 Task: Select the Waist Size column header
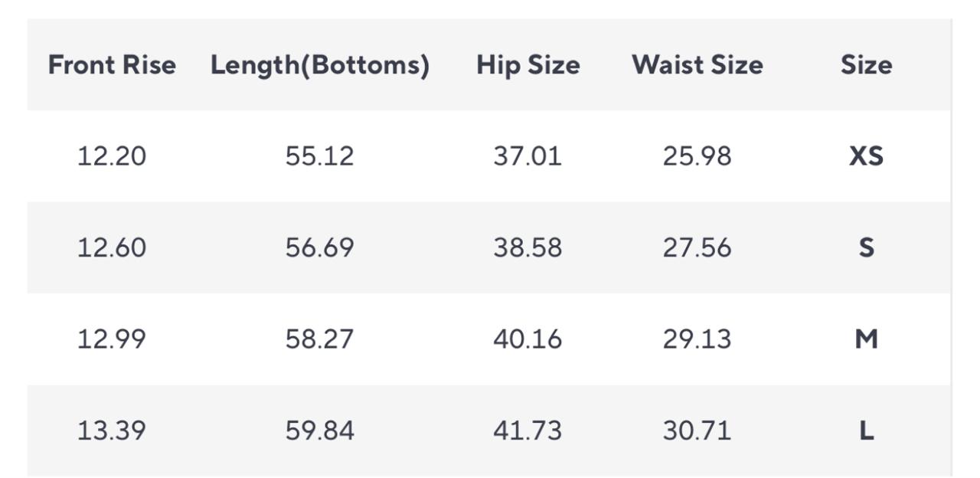coord(697,64)
